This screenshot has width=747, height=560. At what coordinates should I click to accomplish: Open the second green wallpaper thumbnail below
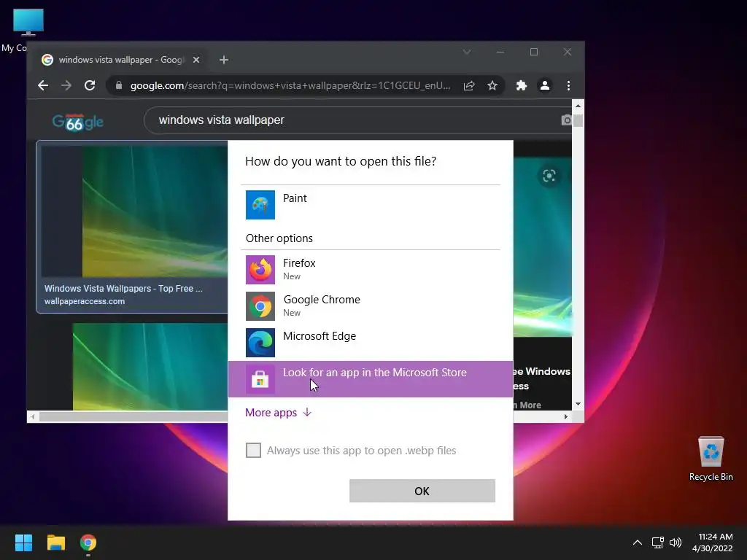pos(150,367)
